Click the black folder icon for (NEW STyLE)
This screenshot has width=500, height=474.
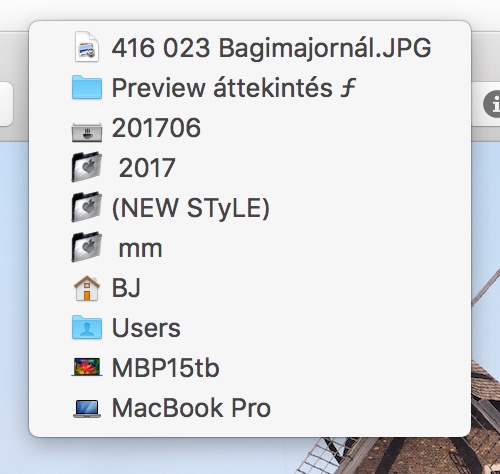87,207
